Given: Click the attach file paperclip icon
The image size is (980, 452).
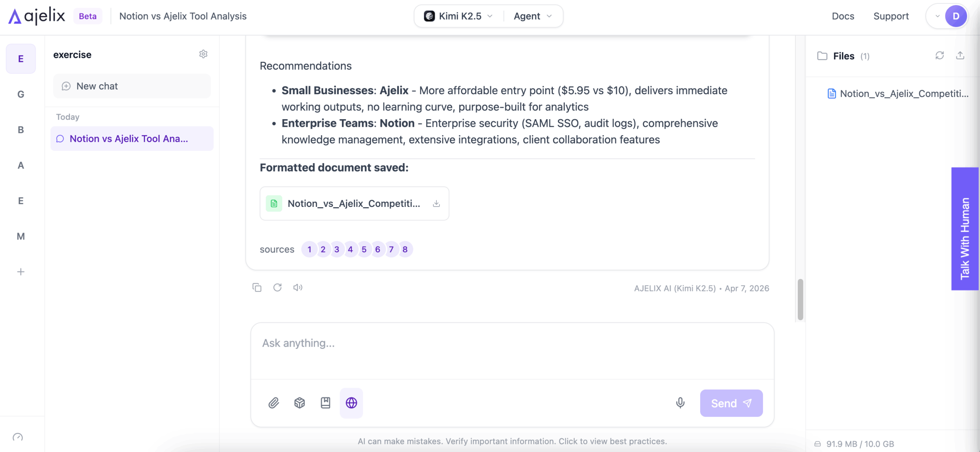Looking at the screenshot, I should tap(273, 403).
